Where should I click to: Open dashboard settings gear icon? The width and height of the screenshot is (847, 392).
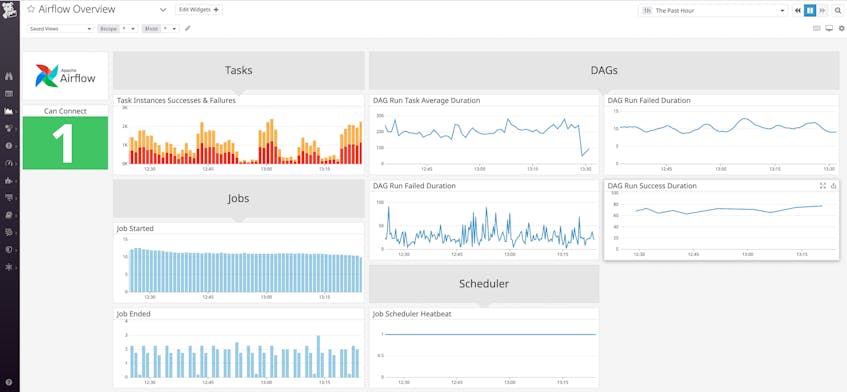point(841,29)
